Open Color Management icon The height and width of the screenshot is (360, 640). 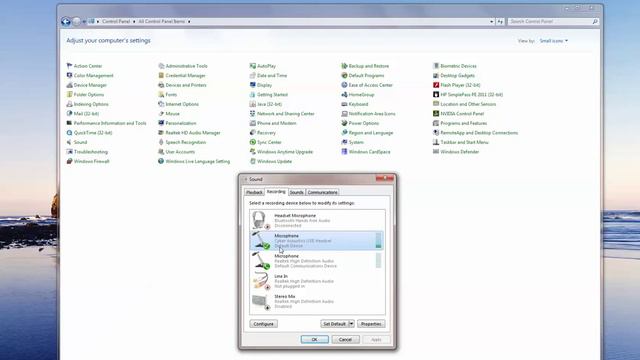pyautogui.click(x=69, y=76)
